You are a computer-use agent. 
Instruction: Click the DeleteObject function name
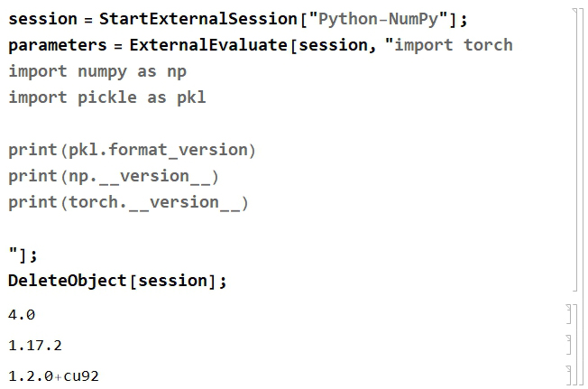(68, 281)
